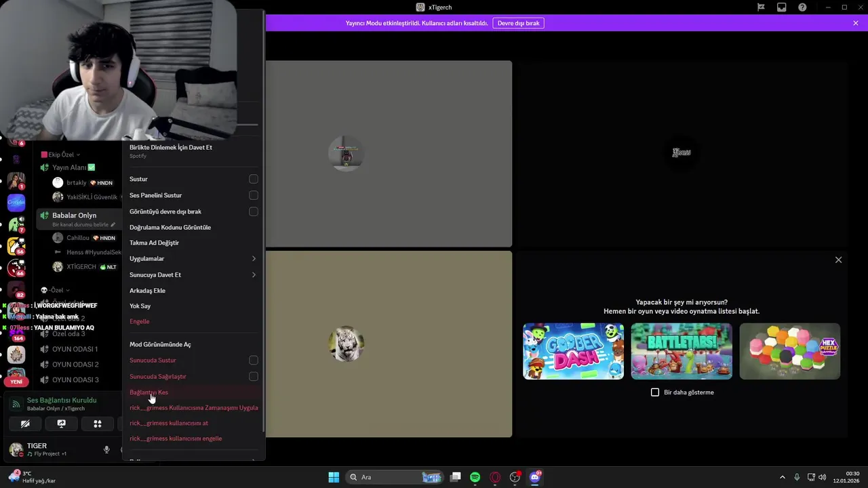Open the TIGER user profile area
The image size is (868, 488).
pyautogui.click(x=47, y=449)
